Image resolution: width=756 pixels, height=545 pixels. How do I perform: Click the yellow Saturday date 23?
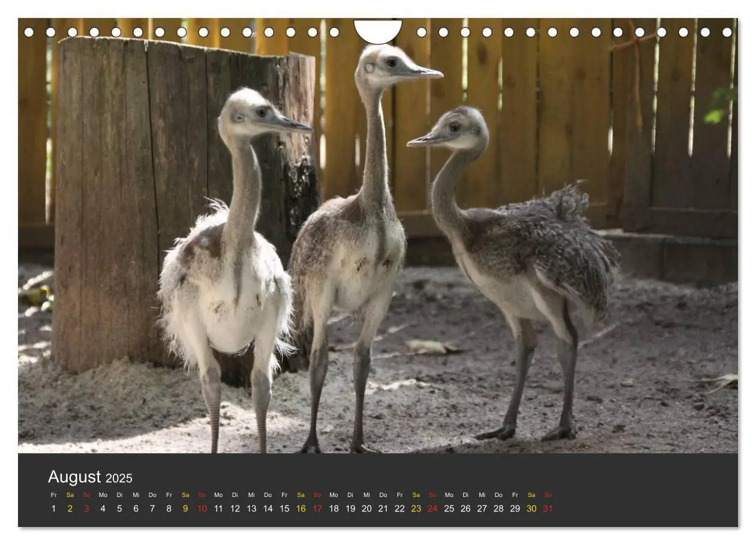[x=416, y=508]
